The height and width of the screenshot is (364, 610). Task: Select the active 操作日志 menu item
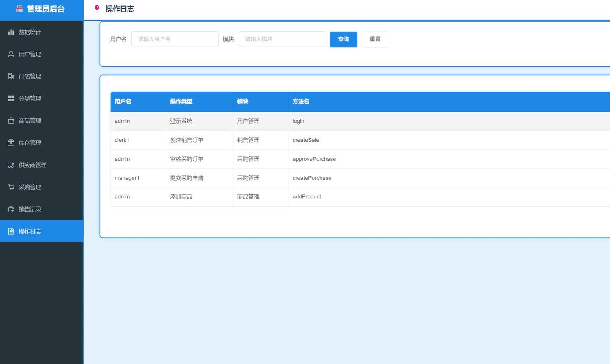pos(41,231)
